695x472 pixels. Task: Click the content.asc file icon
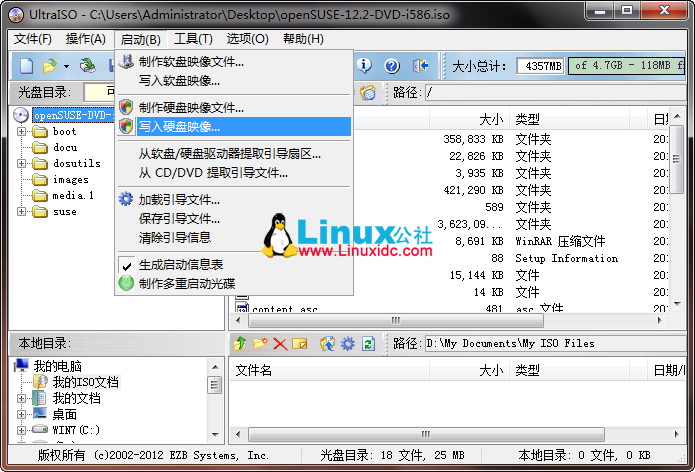(242, 308)
